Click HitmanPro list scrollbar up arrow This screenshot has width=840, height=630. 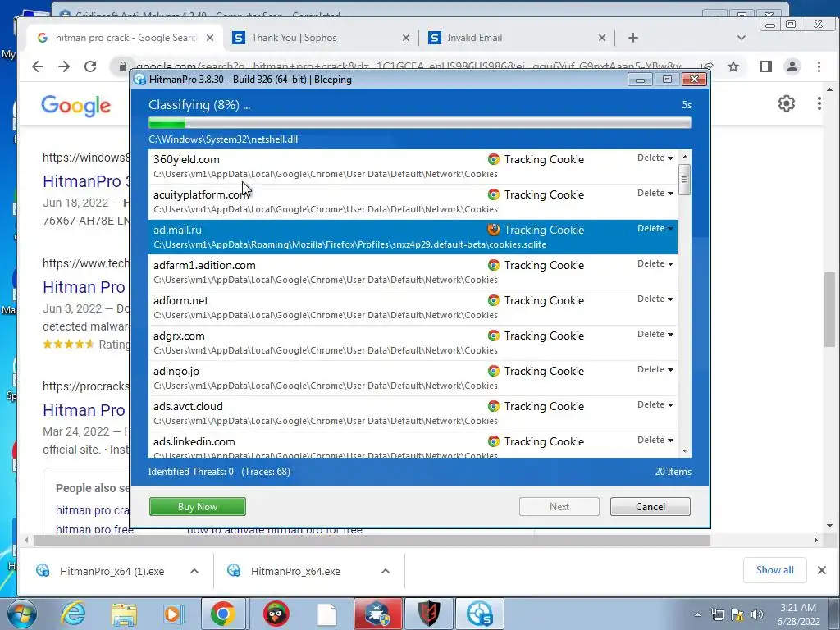[685, 157]
